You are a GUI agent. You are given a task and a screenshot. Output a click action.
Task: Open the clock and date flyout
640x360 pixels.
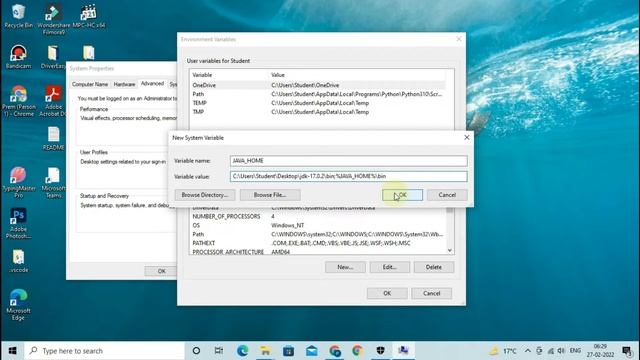[600, 351]
